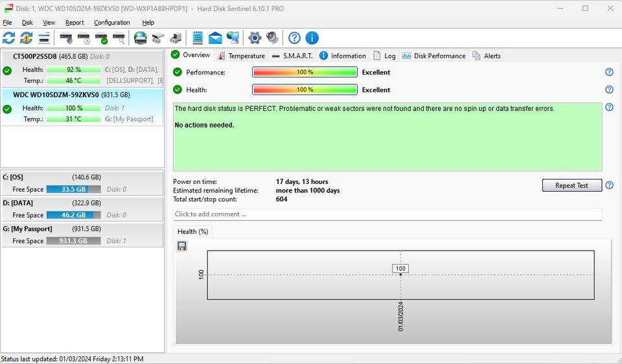Image resolution: width=622 pixels, height=364 pixels.
Task: Click the green check icon beside Performance
Action: [x=178, y=72]
